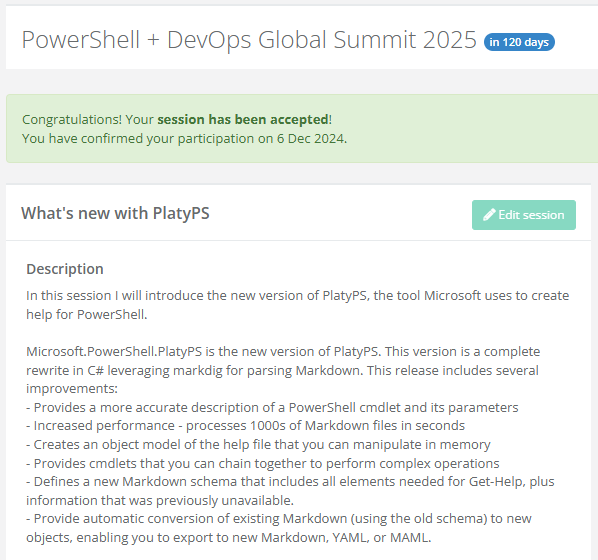Click the bold 'session has been accepted' text
Viewport: 598px width, 560px height.
click(243, 119)
